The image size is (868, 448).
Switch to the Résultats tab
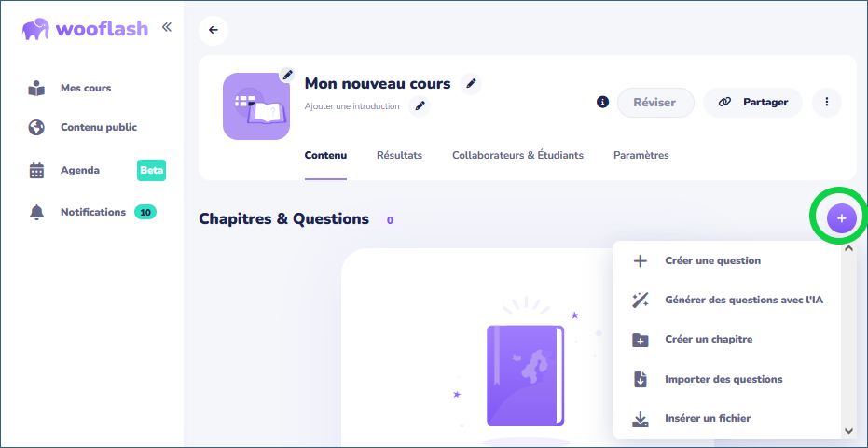pos(399,155)
